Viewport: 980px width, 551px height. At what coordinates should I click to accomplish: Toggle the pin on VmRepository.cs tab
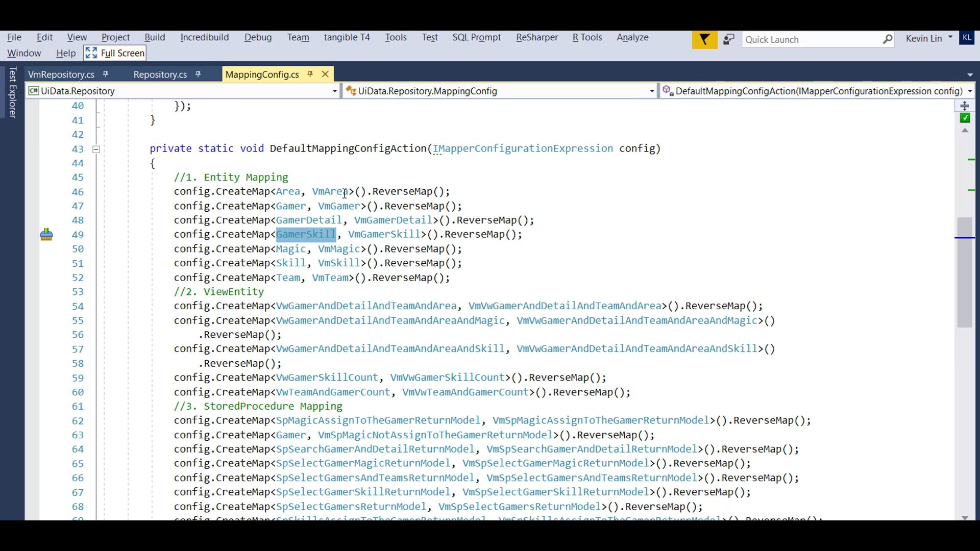(106, 74)
